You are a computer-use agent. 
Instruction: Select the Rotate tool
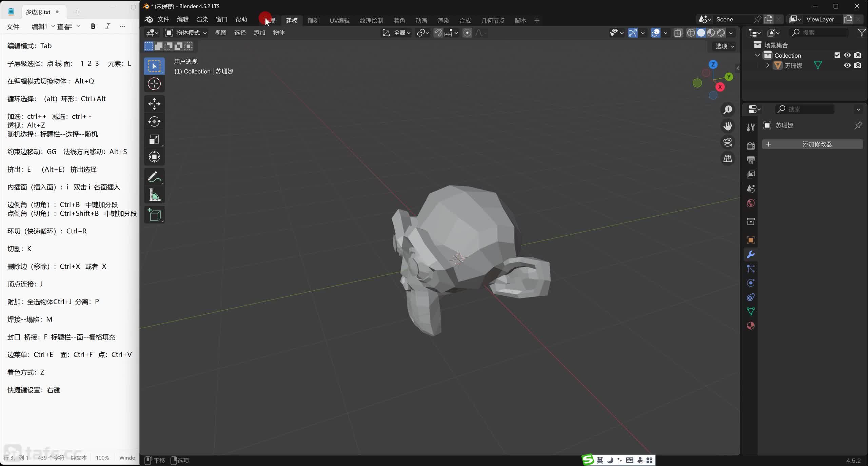click(x=154, y=121)
